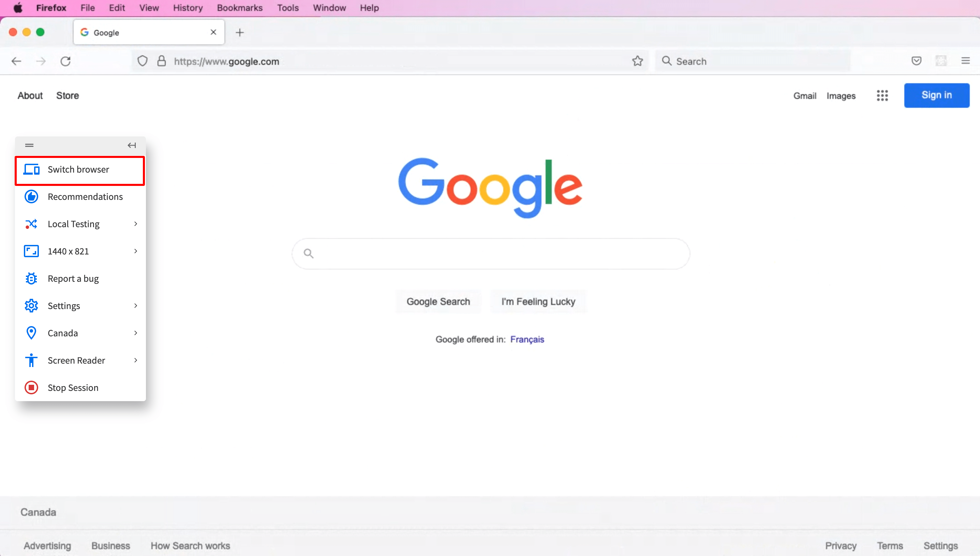Expand the Screen Reader options

[x=135, y=360]
